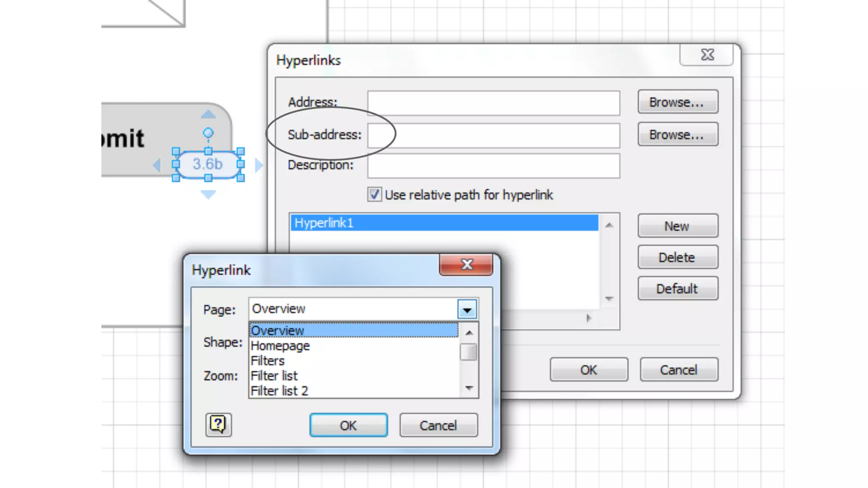Close the Hyperlinks dialog window

click(707, 55)
